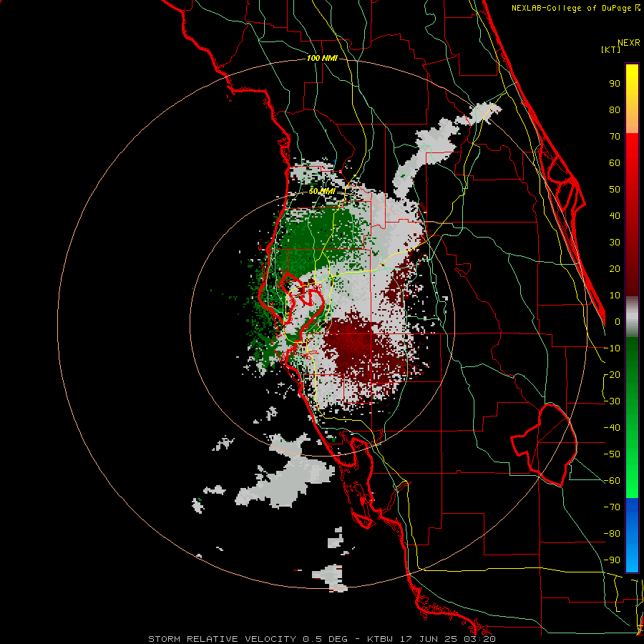The image size is (644, 644).
Task: Click the [KT] units label
Action: 611,49
